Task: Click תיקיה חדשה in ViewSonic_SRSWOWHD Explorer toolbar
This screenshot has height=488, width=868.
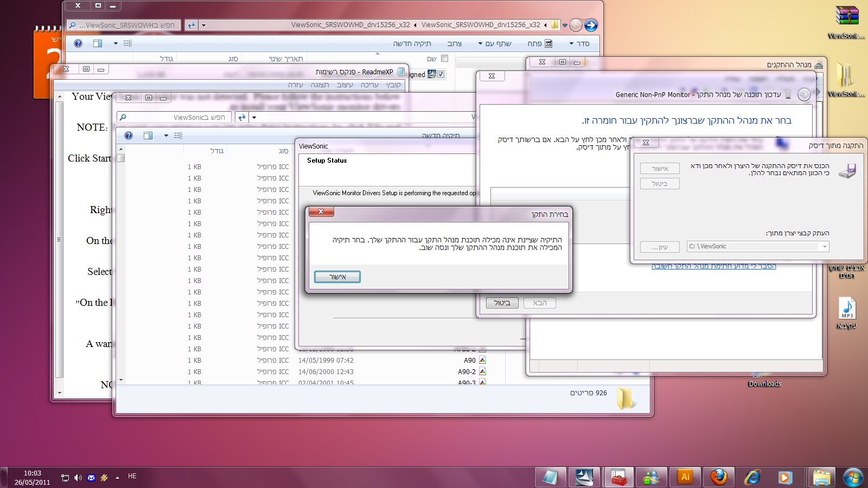Action: [412, 43]
